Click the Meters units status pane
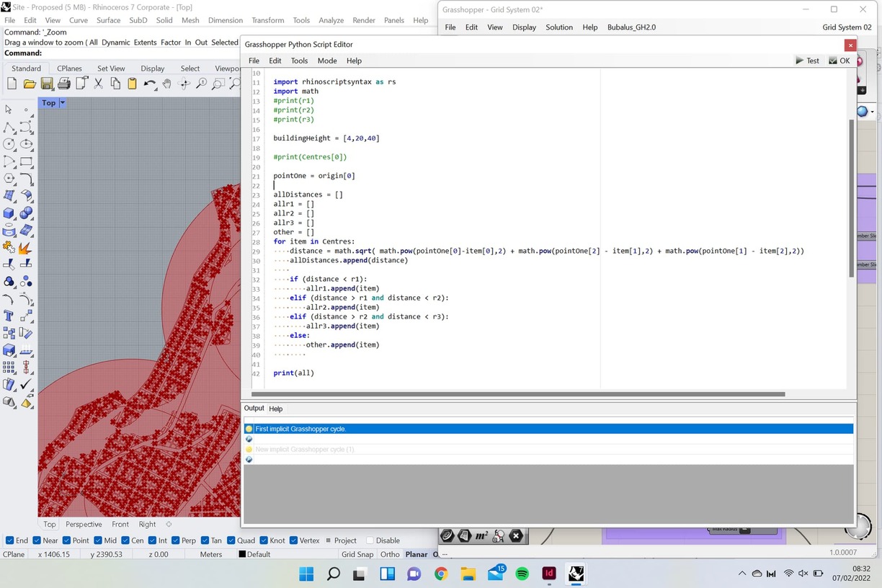Screen dimensions: 882x588 [x=211, y=554]
